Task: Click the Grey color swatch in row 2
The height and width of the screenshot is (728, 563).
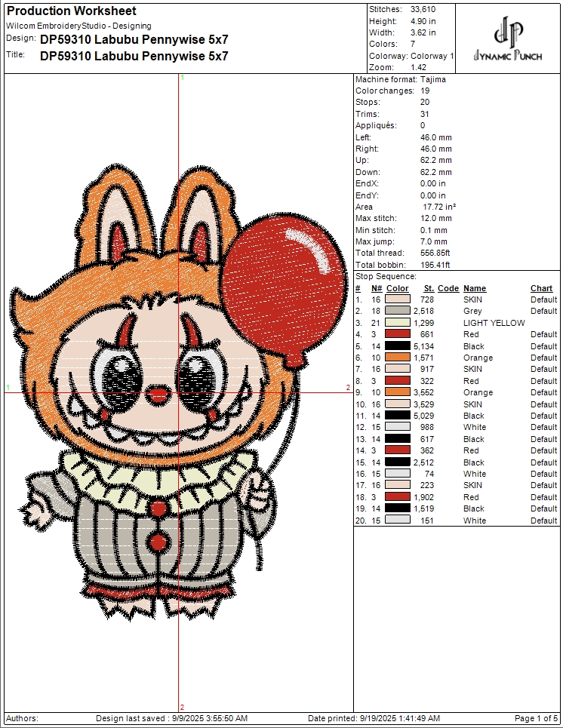Action: (x=398, y=311)
